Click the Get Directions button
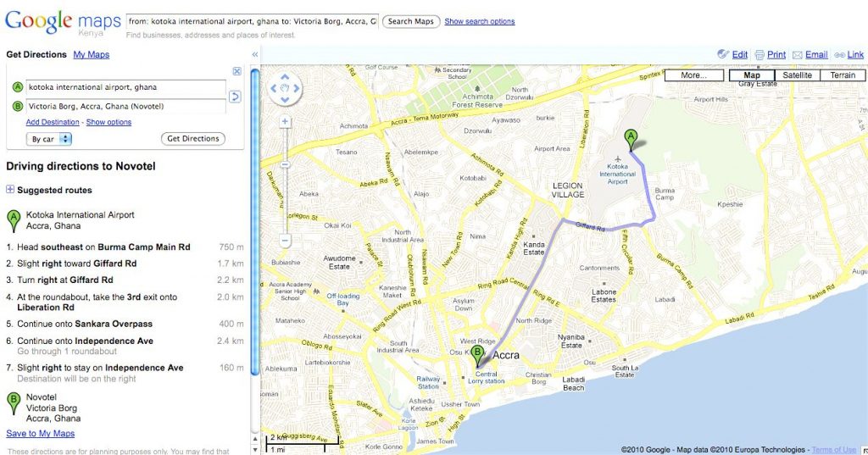The height and width of the screenshot is (455, 868). pyautogui.click(x=192, y=139)
